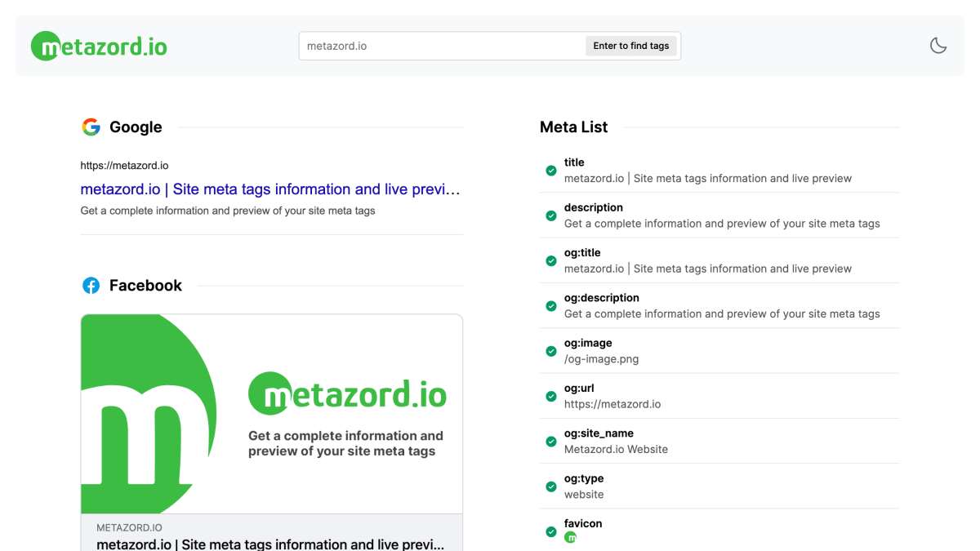Select the description label in the Meta List
The width and height of the screenshot is (980, 551).
point(594,207)
